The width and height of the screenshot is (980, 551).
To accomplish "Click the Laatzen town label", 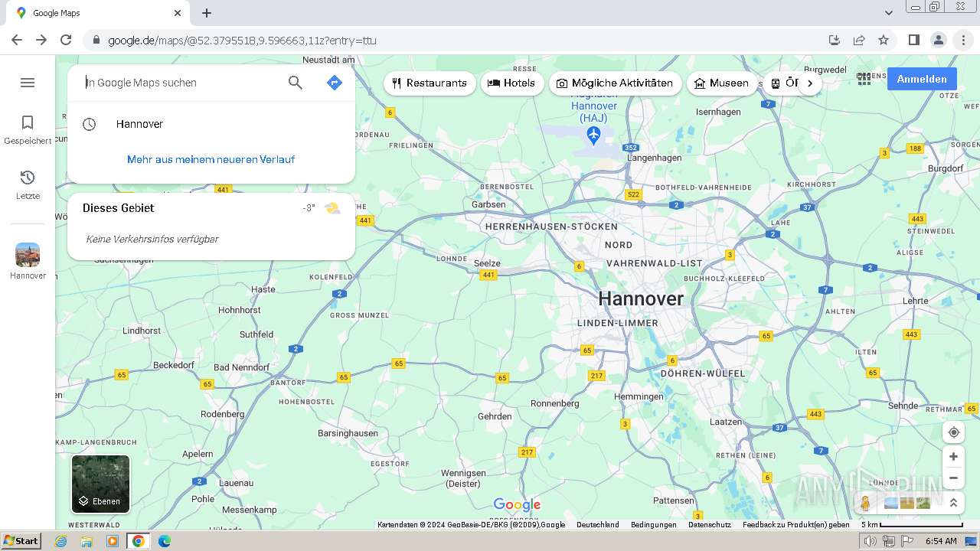I will (725, 422).
